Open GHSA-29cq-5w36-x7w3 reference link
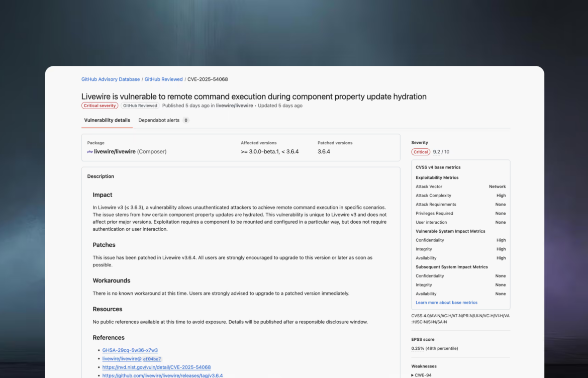588x378 pixels. 130,350
